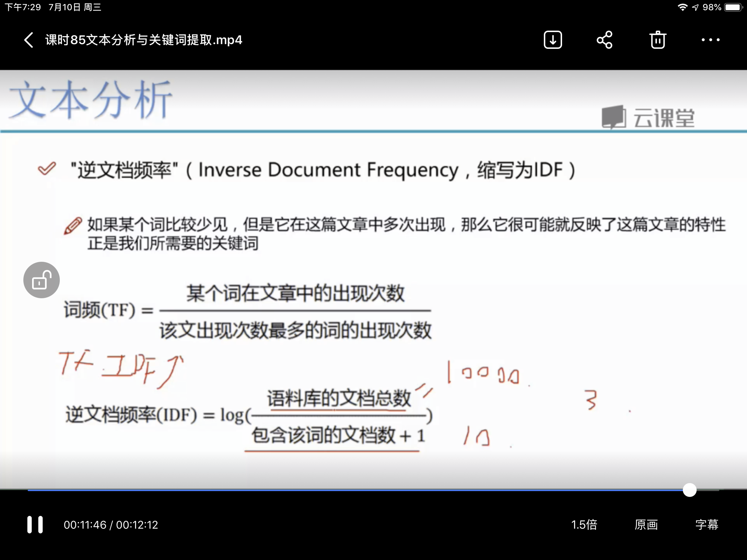Share the video via the share icon
The image size is (747, 560).
(605, 40)
